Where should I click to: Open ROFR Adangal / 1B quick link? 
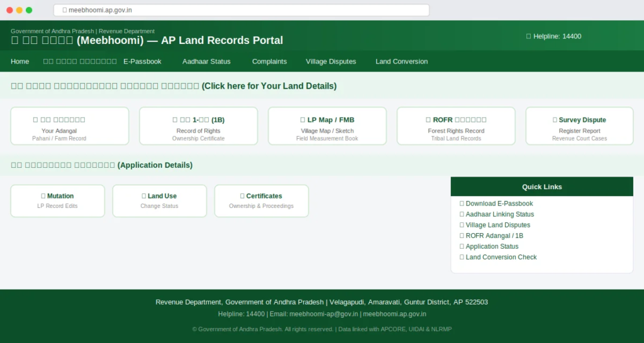(494, 236)
